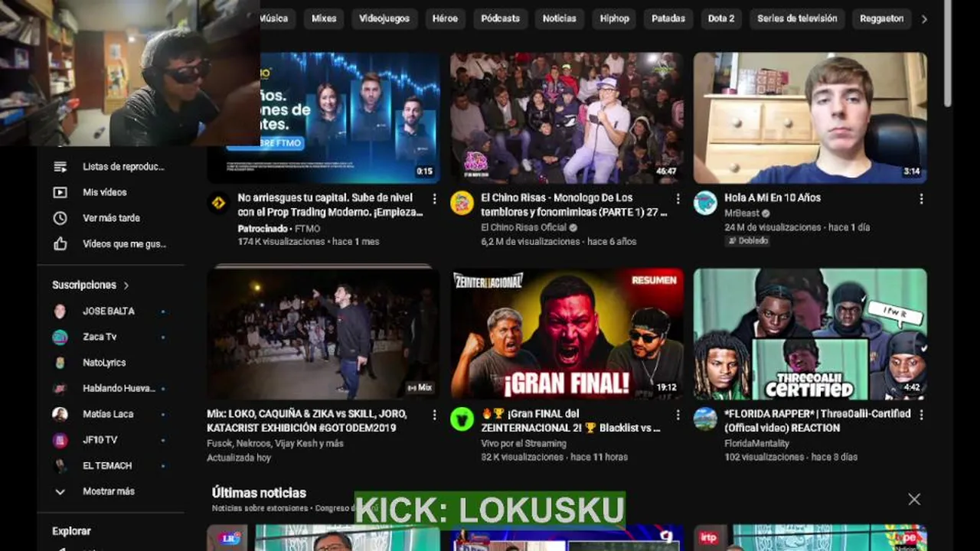Select the Videojuegos filter chip
Screen dimensions: 980x551
click(x=384, y=18)
